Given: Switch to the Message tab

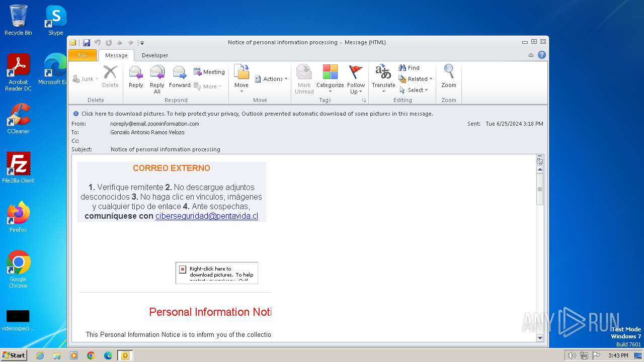Looking at the screenshot, I should coord(116,55).
